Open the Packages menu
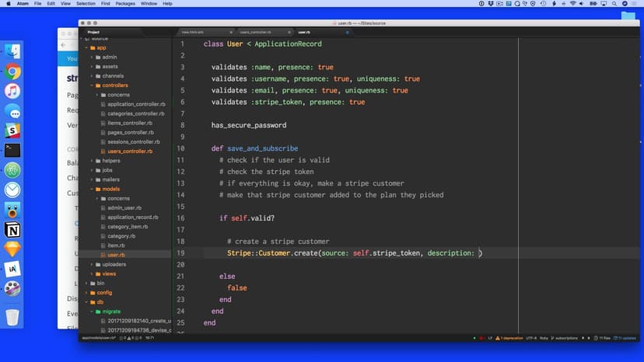Image resolution: width=644 pixels, height=362 pixels. [x=125, y=4]
